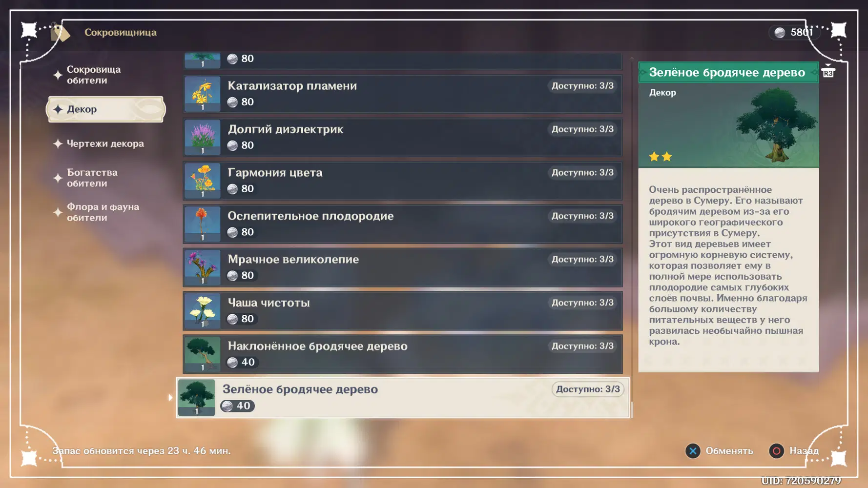
Task: Select the Флора и фауна обители tab
Action: (103, 212)
